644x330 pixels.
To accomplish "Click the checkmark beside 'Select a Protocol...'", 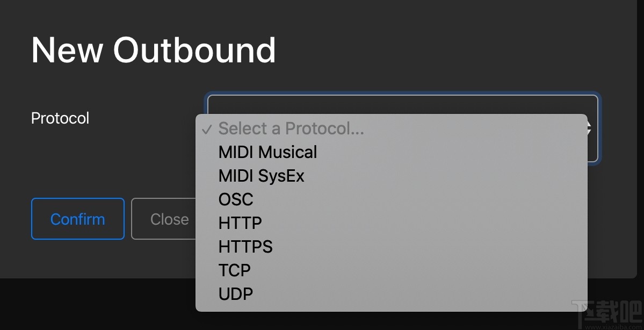I will 206,129.
